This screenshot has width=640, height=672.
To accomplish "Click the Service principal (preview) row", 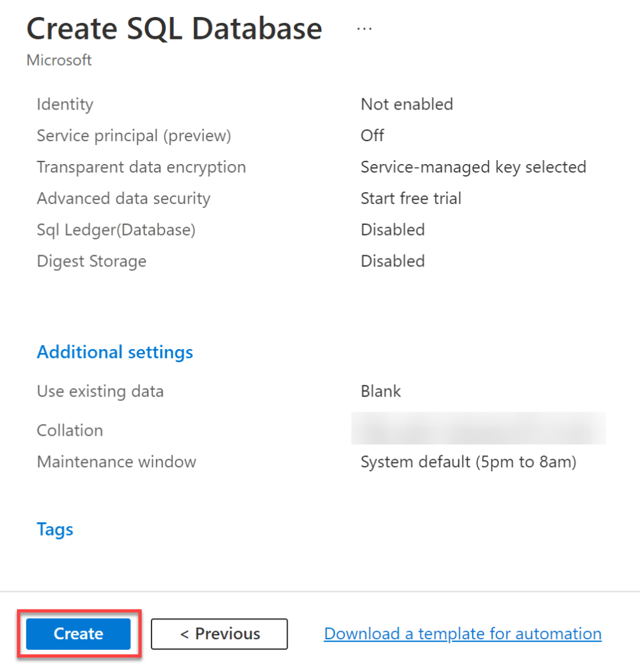I will point(134,135).
